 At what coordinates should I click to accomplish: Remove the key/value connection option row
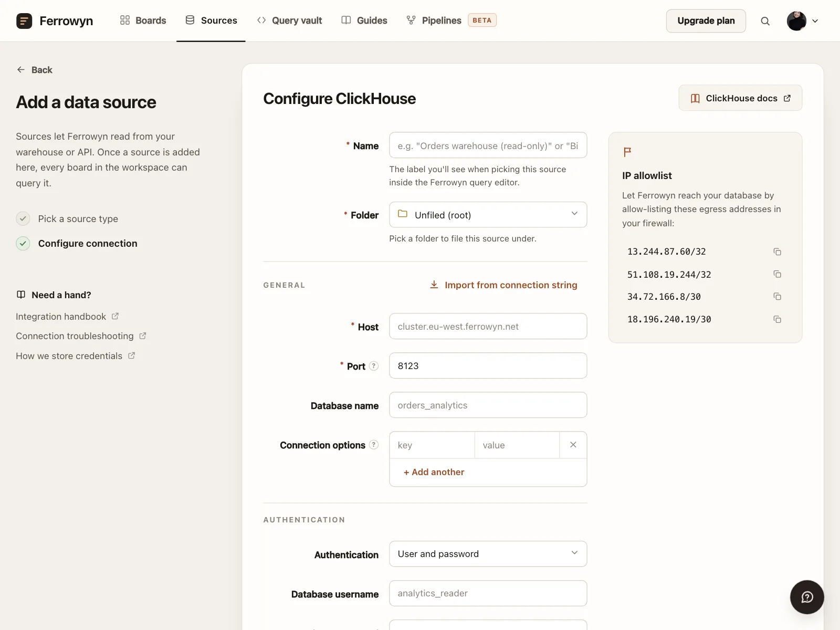[573, 445]
